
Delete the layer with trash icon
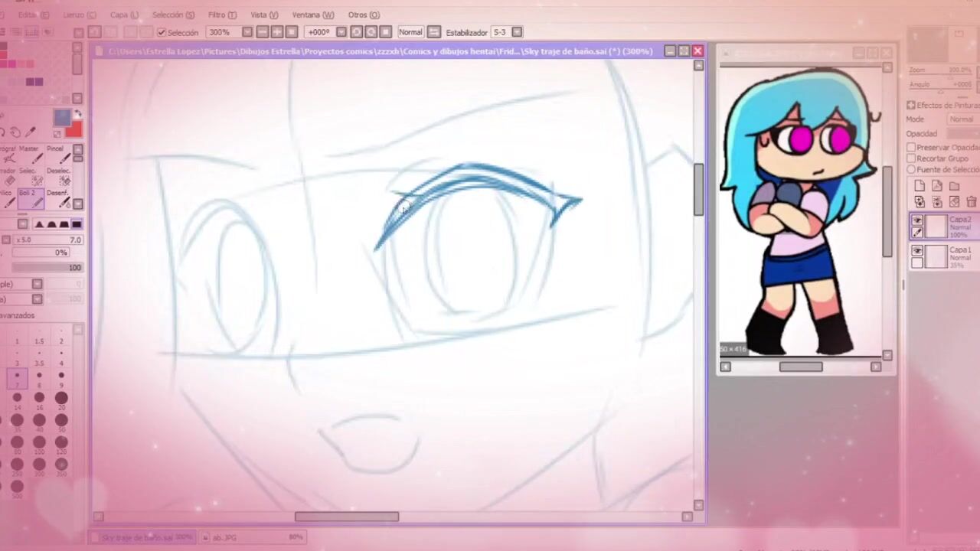(x=971, y=202)
